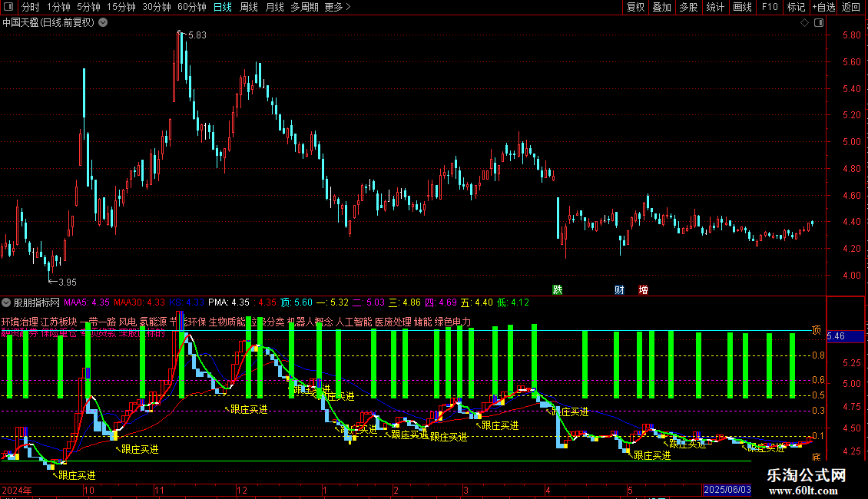Open the 画线 drawing tools

click(x=742, y=7)
